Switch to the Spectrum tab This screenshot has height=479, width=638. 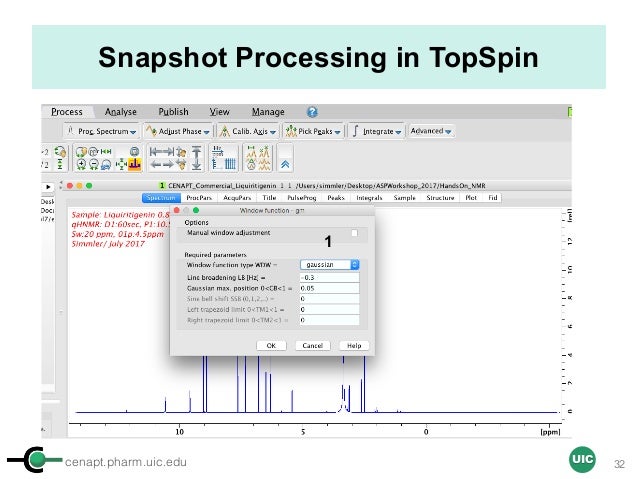[x=161, y=198]
